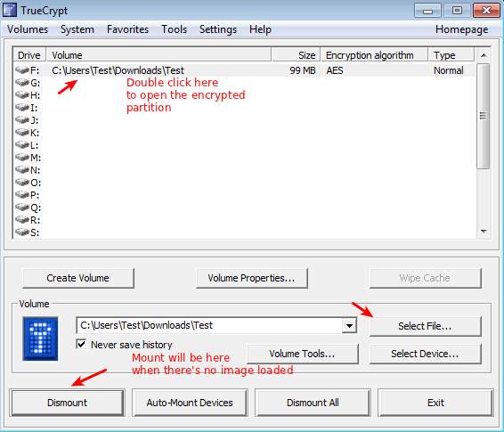Uncheck the Never save history checkbox

[81, 344]
